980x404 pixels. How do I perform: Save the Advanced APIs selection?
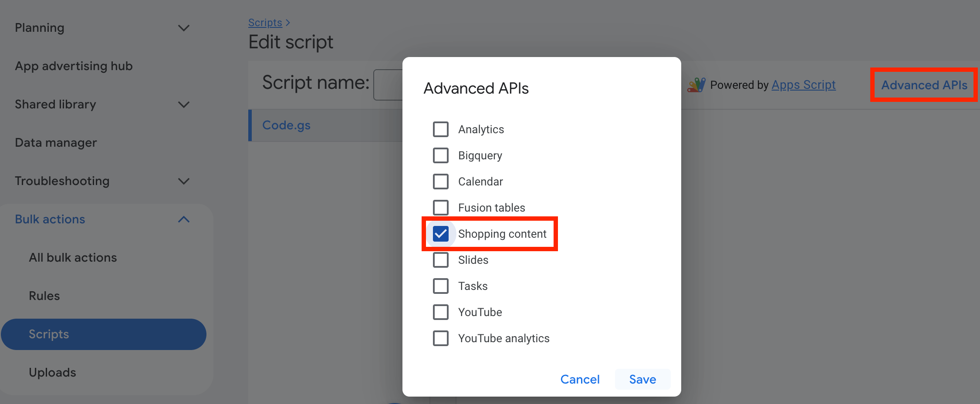tap(642, 379)
